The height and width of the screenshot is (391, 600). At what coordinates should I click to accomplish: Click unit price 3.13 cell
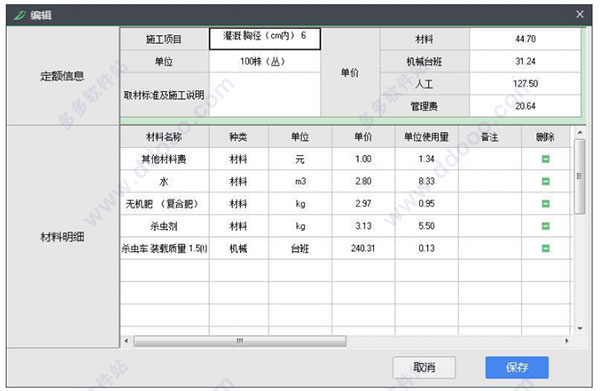pos(363,226)
